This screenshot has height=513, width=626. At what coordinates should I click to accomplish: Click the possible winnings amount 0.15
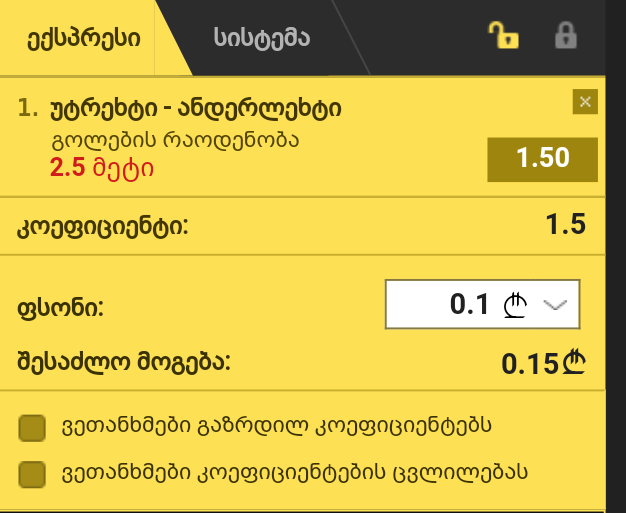529,363
